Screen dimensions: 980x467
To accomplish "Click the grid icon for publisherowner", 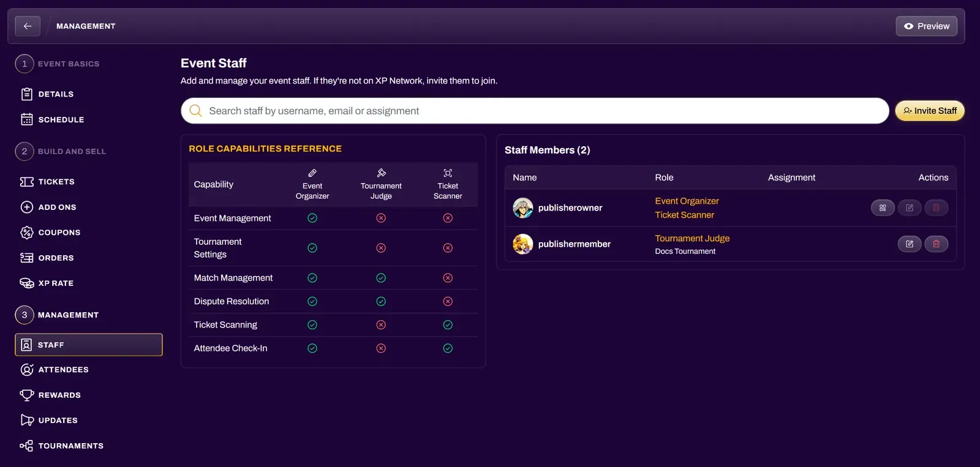I will (883, 208).
